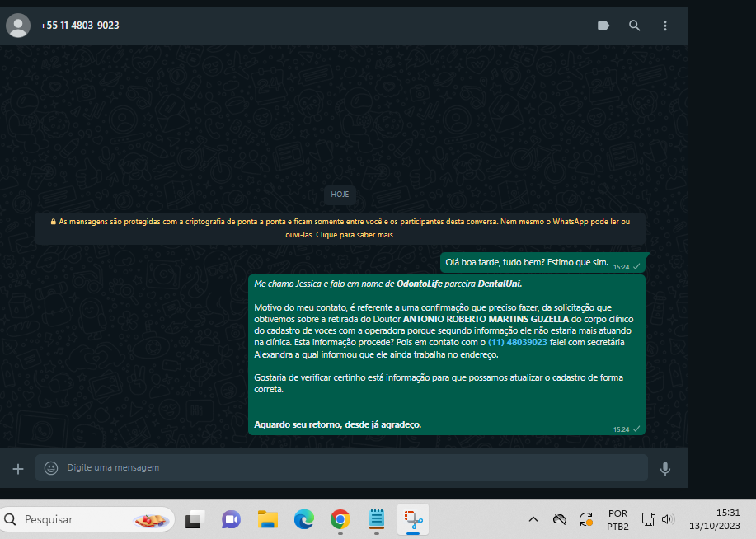The image size is (756, 539).
Task: Start voice recording with microphone
Action: pos(665,469)
